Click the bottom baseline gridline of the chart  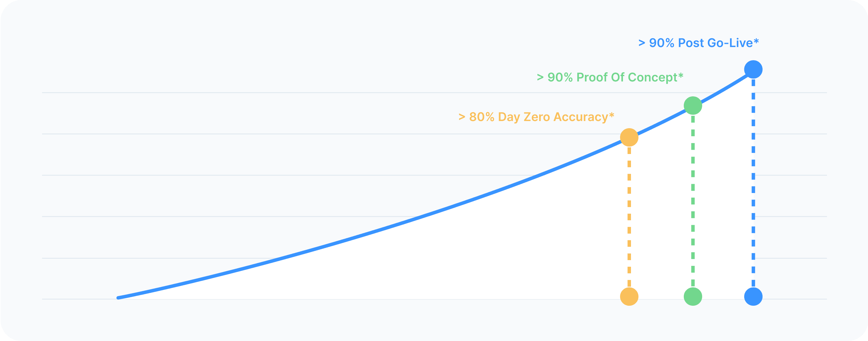(337, 299)
